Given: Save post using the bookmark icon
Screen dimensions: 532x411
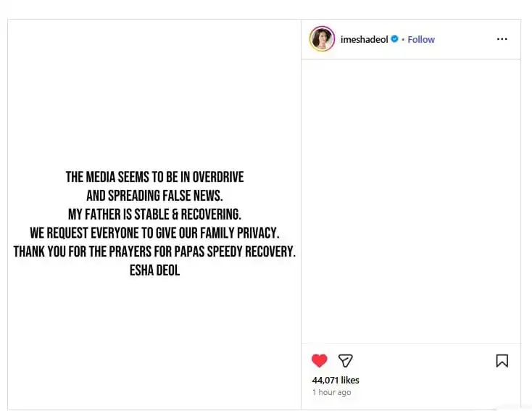Looking at the screenshot, I should (x=502, y=360).
